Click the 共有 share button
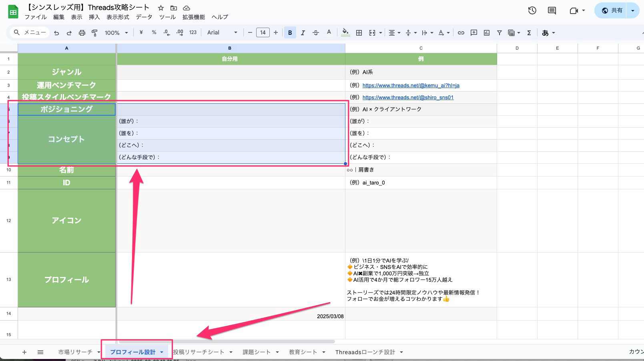This screenshot has height=361, width=644. point(612,11)
